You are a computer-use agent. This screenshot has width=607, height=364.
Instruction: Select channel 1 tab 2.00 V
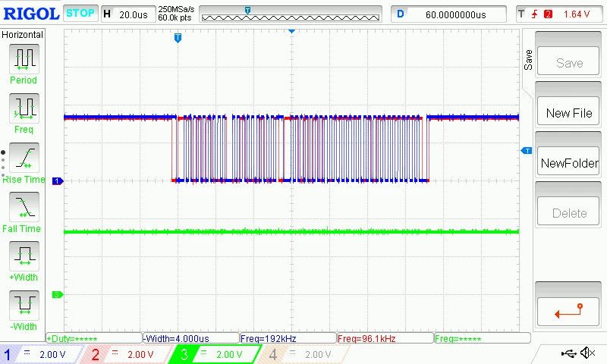tap(41, 354)
